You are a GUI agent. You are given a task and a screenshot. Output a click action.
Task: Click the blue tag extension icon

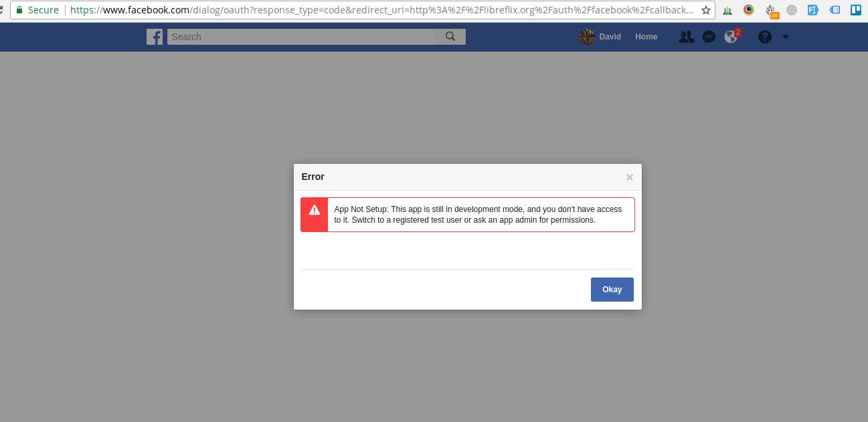[x=835, y=10]
